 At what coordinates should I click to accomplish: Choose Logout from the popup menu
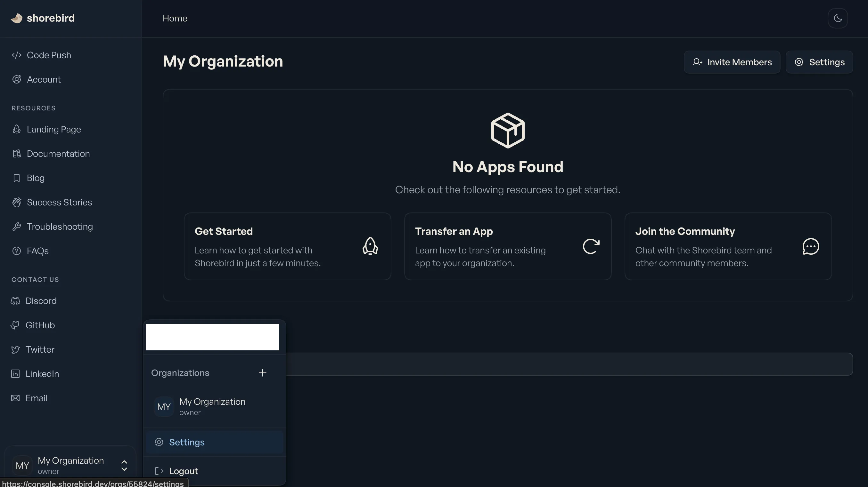[214, 471]
